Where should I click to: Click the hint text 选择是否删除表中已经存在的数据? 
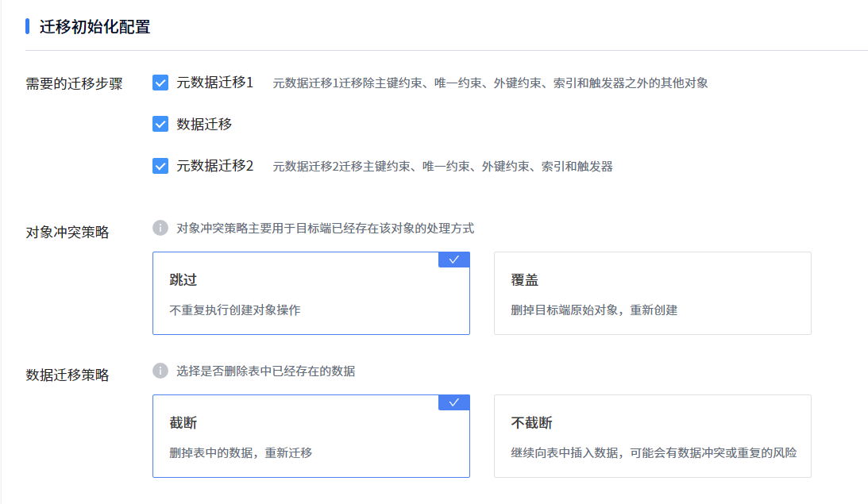click(x=265, y=371)
